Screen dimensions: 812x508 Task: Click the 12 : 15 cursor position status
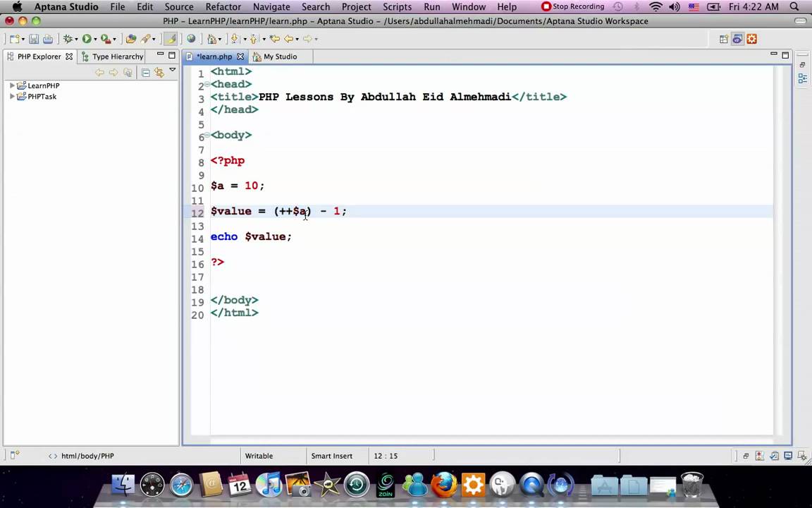[386, 456]
